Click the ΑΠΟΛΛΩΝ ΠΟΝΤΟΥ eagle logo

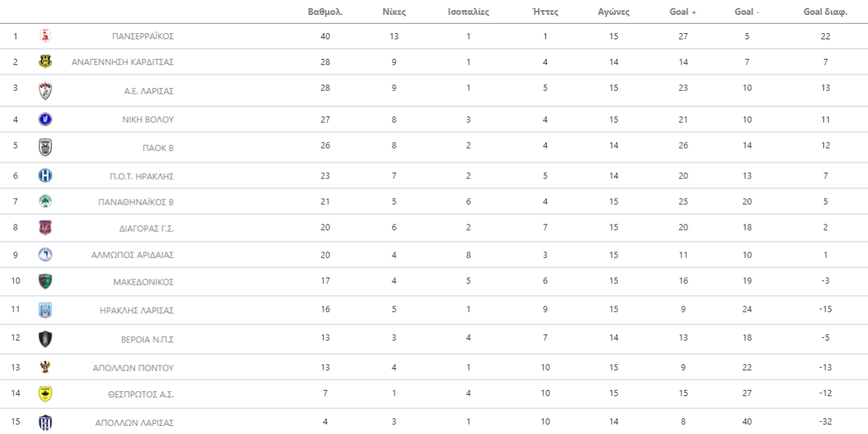(x=45, y=368)
